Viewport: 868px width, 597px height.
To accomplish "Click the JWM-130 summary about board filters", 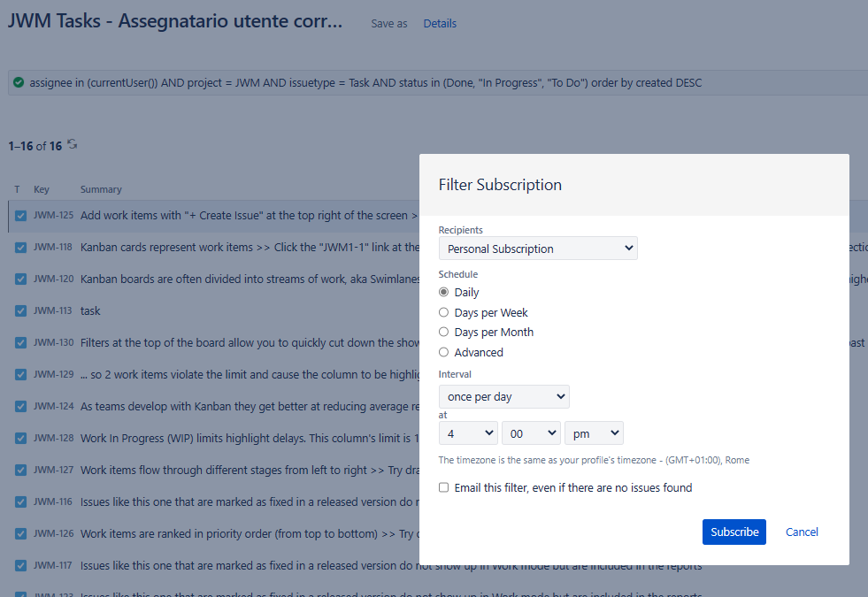I will [x=250, y=342].
